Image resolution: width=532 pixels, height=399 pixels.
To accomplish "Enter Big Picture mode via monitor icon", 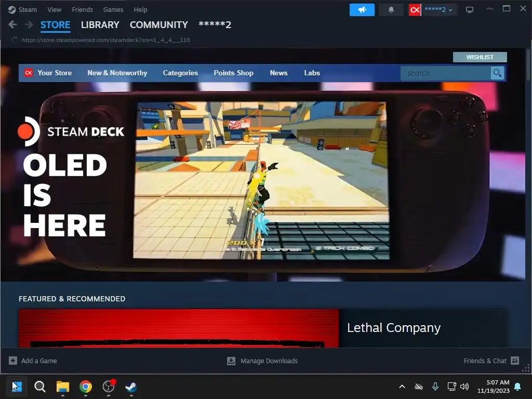I will 470,10.
